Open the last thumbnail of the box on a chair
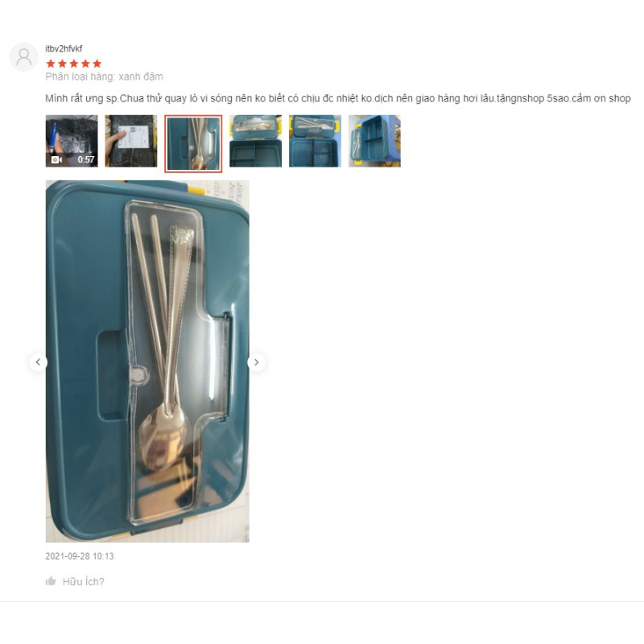The width and height of the screenshot is (644, 644). (x=374, y=141)
